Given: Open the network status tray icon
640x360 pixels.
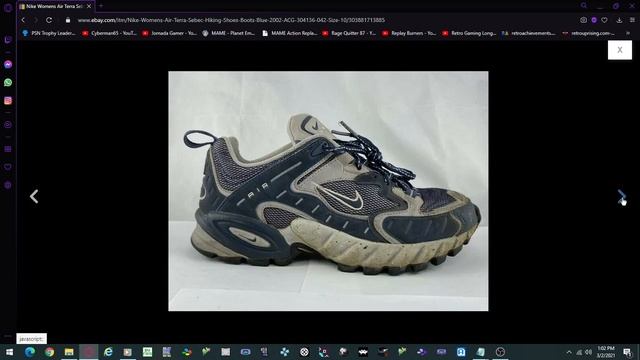Looking at the screenshot, I should [x=579, y=352].
